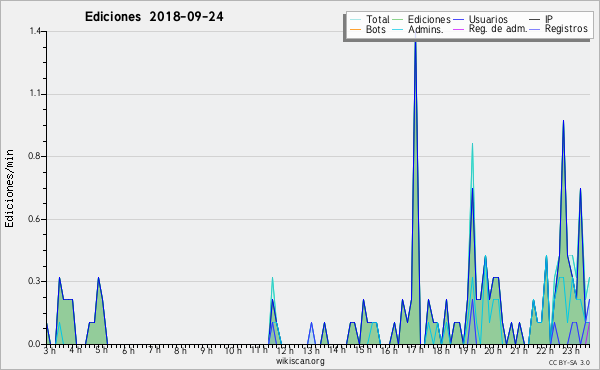
Task: Click the Admins. legend entry
Action: (x=418, y=29)
